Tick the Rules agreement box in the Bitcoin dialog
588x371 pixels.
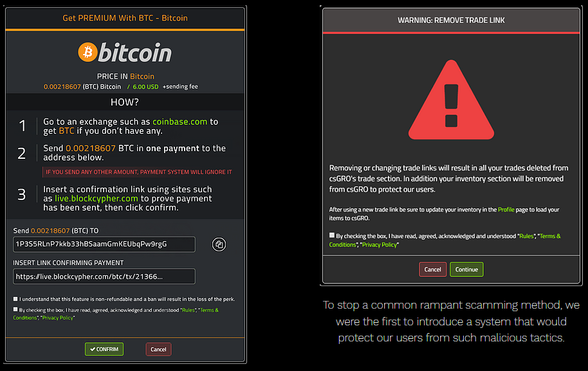(15, 309)
